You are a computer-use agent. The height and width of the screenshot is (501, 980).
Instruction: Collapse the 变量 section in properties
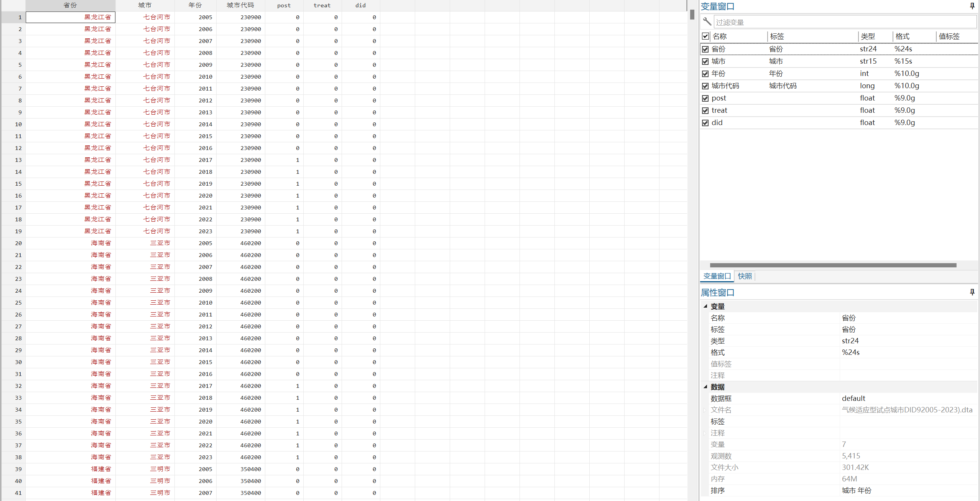point(705,306)
